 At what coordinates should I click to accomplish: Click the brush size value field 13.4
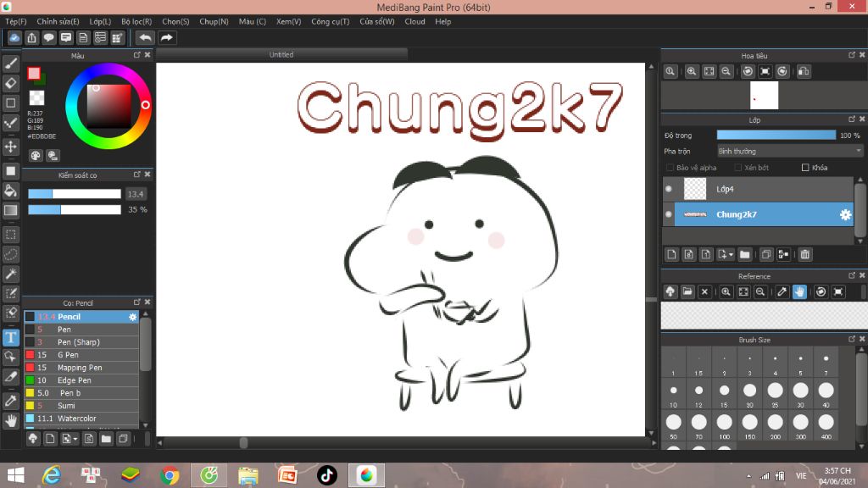point(136,194)
